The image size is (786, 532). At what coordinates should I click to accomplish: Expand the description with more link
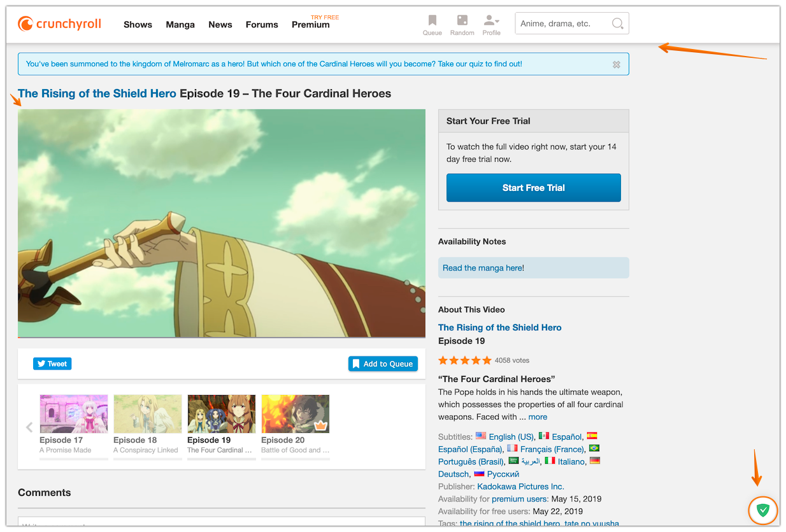click(538, 417)
